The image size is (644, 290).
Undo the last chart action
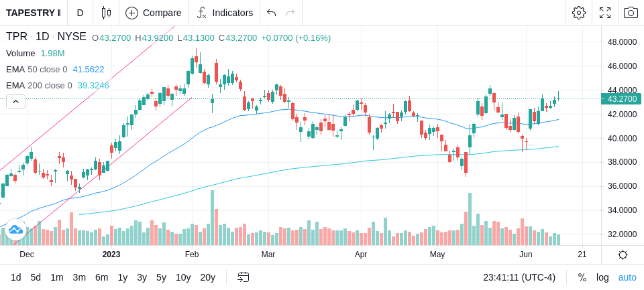pyautogui.click(x=271, y=13)
